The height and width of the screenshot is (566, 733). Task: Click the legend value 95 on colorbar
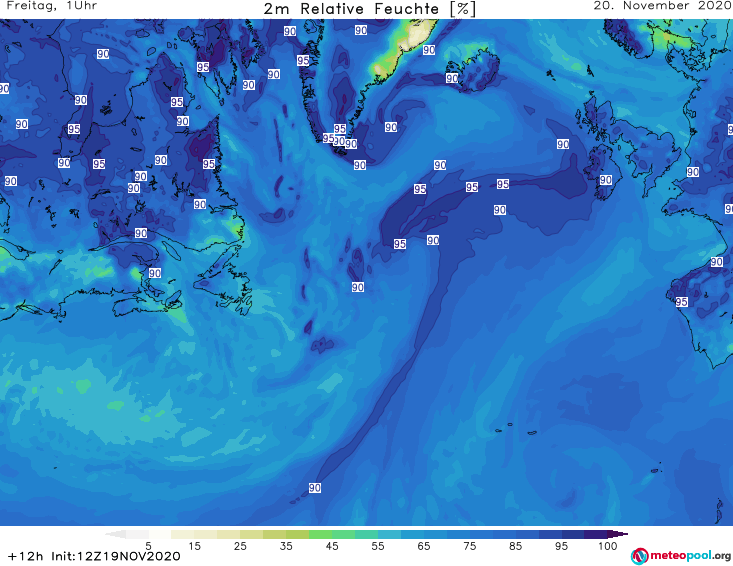click(x=561, y=546)
